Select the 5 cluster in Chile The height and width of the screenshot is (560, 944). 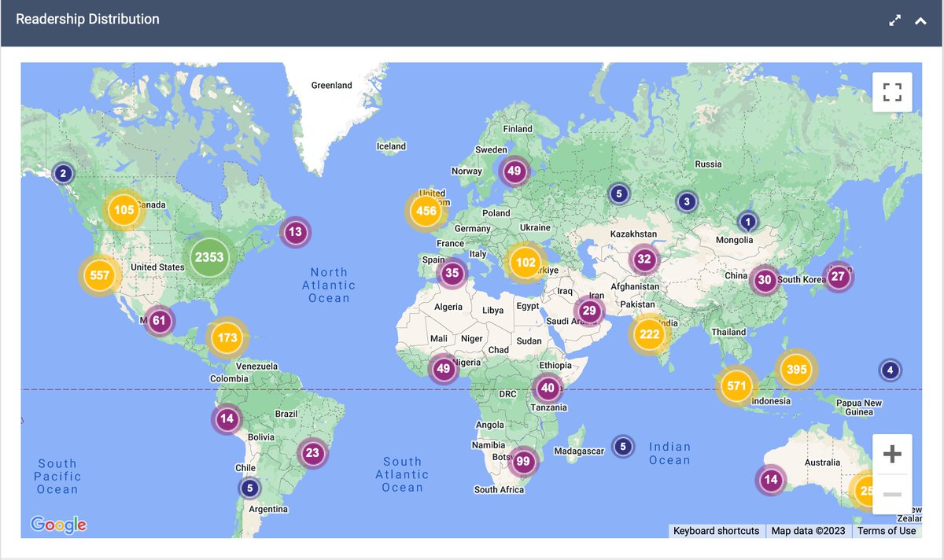click(x=249, y=488)
